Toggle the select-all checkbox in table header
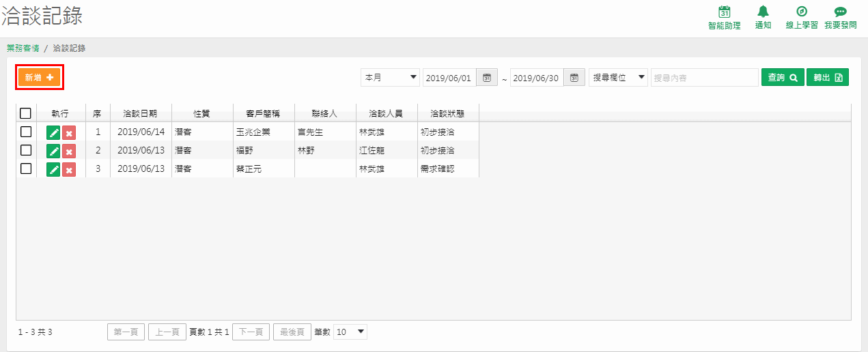Image resolution: width=868 pixels, height=352 pixels. pyautogui.click(x=26, y=113)
